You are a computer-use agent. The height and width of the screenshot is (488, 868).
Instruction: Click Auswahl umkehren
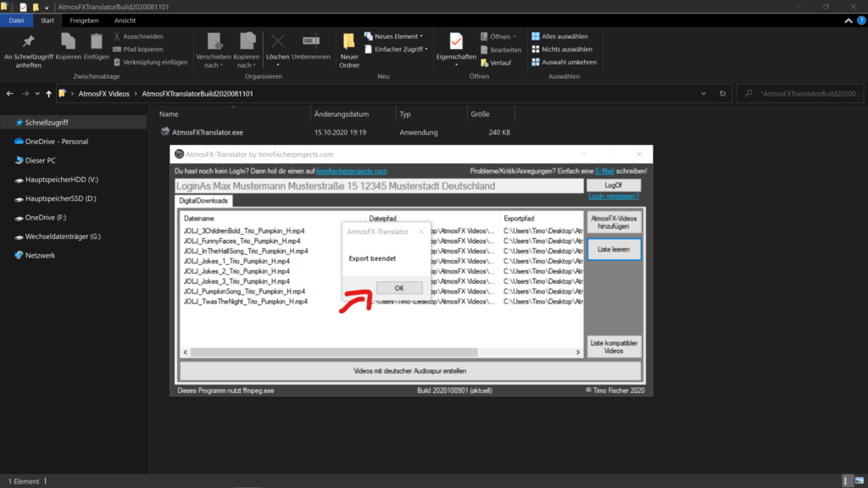[x=564, y=62]
